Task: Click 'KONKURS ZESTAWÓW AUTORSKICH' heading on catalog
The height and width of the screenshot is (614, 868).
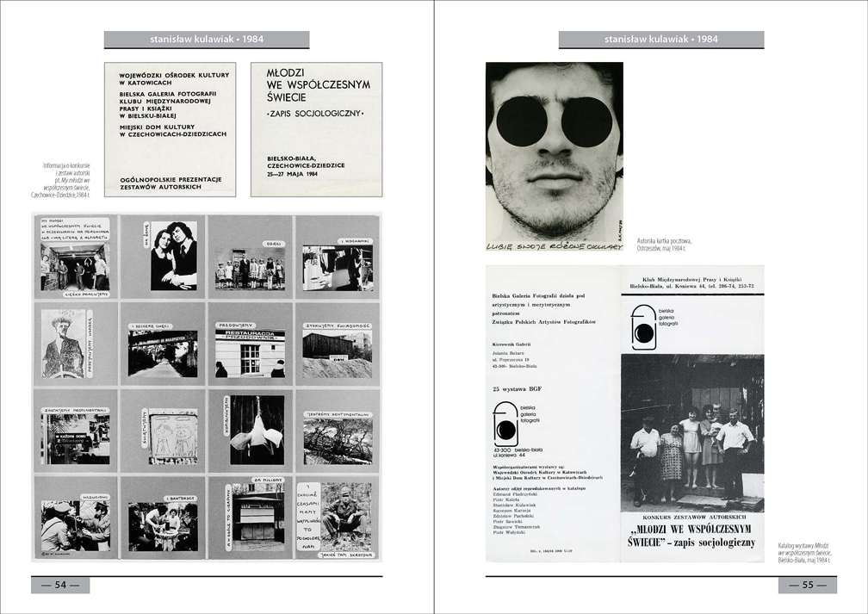Action: click(x=692, y=517)
